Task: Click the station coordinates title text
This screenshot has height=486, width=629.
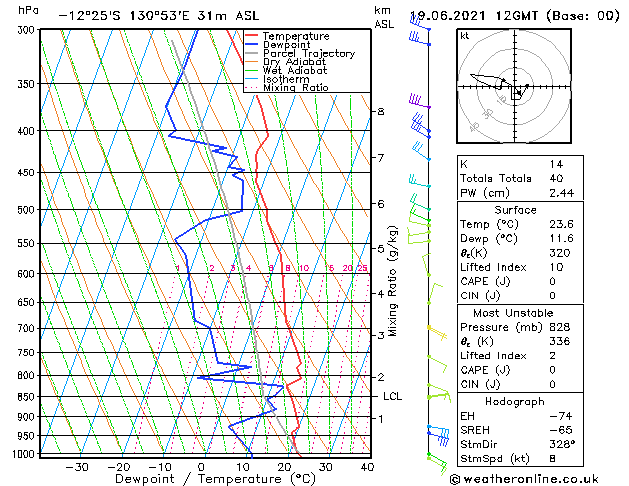Action: pyautogui.click(x=159, y=16)
